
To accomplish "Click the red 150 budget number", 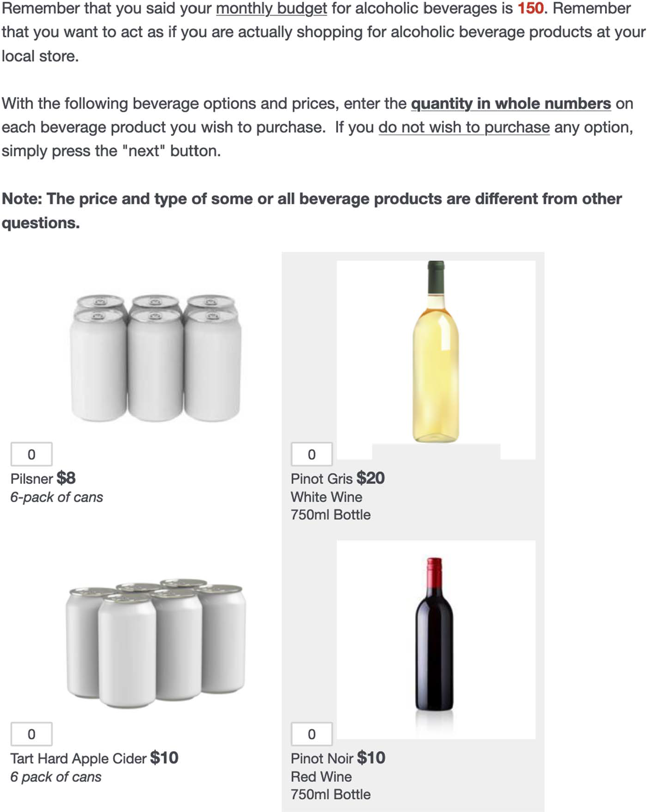I will click(x=530, y=8).
